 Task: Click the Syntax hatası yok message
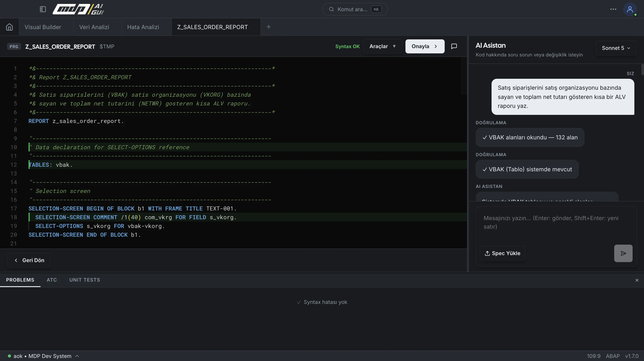pos(322,302)
